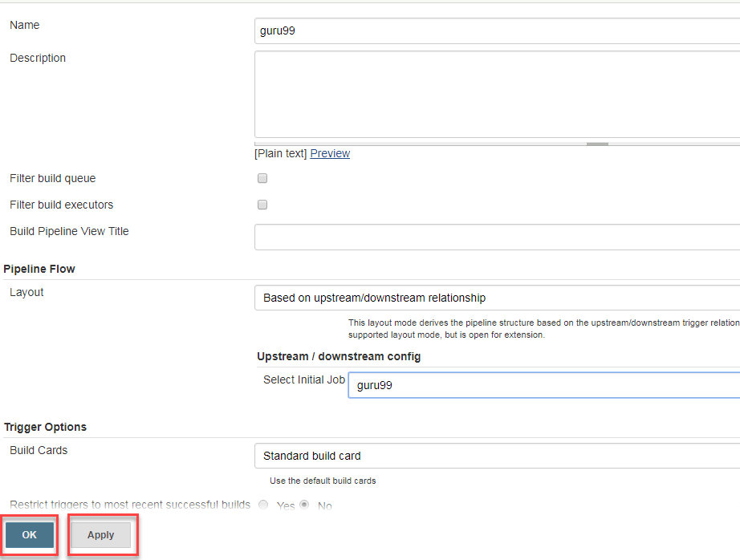Screen dimensions: 740x560
Task: Click the Pipeline Flow section heading
Action: [x=38, y=268]
